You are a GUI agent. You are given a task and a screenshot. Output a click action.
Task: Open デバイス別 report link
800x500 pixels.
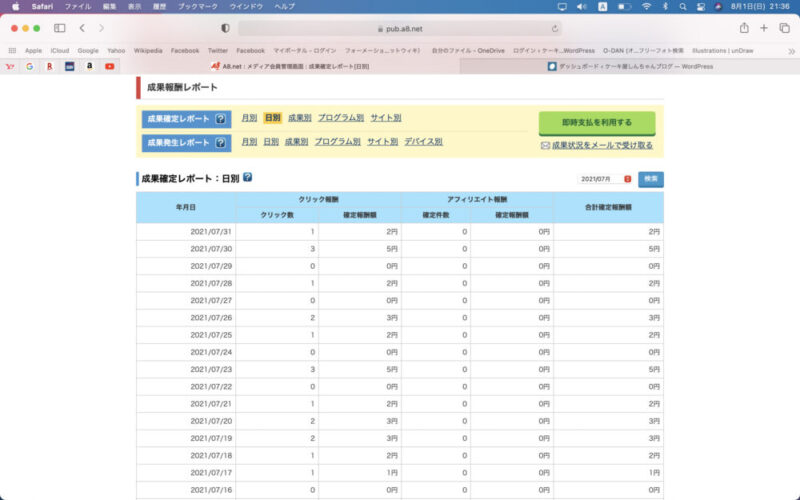tap(423, 142)
